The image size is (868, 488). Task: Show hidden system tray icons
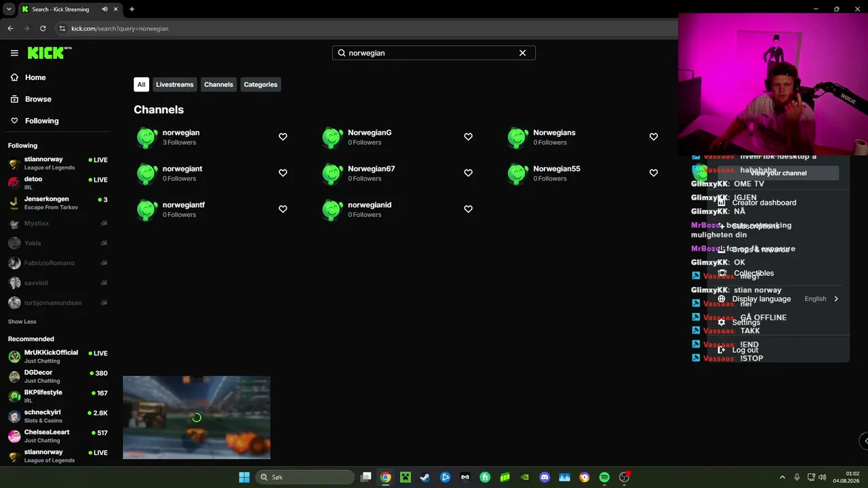coord(783,477)
